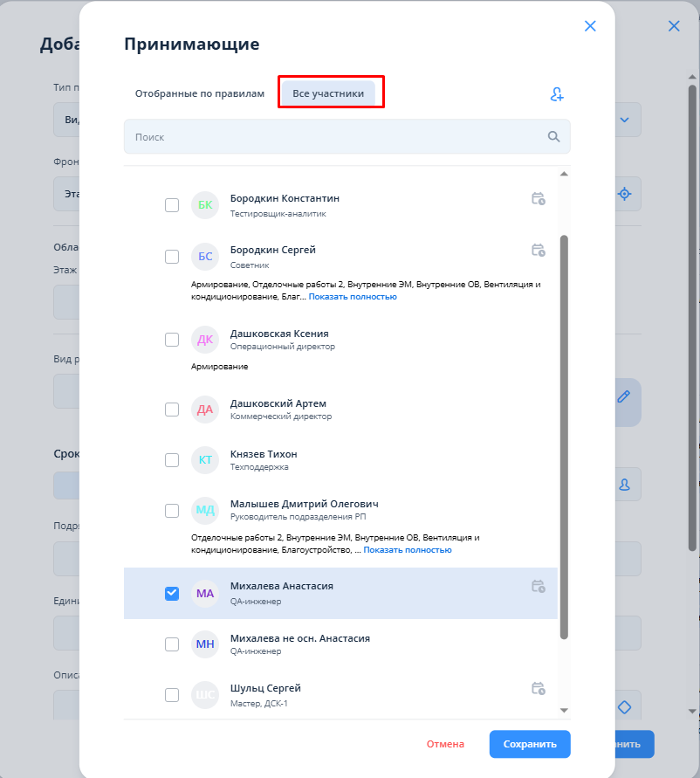This screenshot has height=778, width=700.
Task: Expand Бородкин Сергей's Показать полностью
Action: coord(353,297)
